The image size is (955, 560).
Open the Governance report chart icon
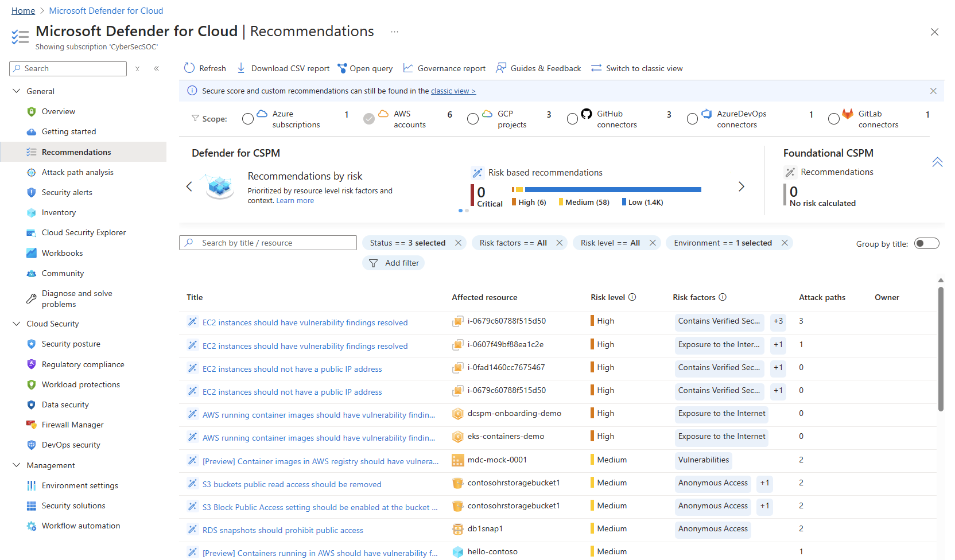[408, 68]
